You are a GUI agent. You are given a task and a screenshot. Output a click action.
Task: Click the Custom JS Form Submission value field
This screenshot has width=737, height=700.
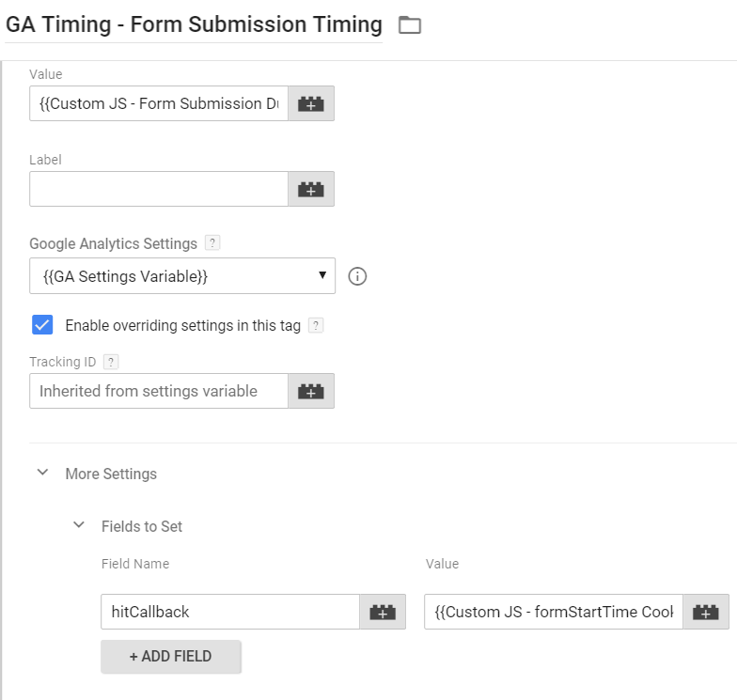pos(158,104)
